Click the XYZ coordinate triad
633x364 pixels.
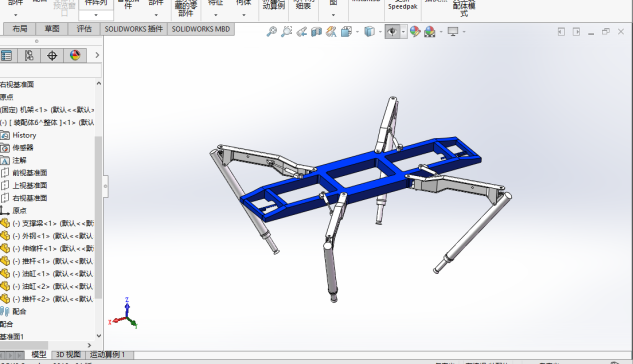click(x=124, y=314)
